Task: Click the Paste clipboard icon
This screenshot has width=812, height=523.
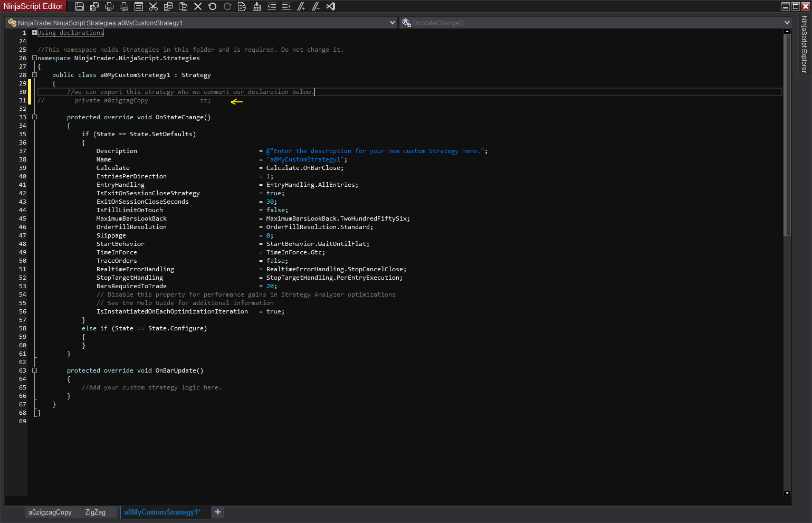Action: click(x=183, y=6)
